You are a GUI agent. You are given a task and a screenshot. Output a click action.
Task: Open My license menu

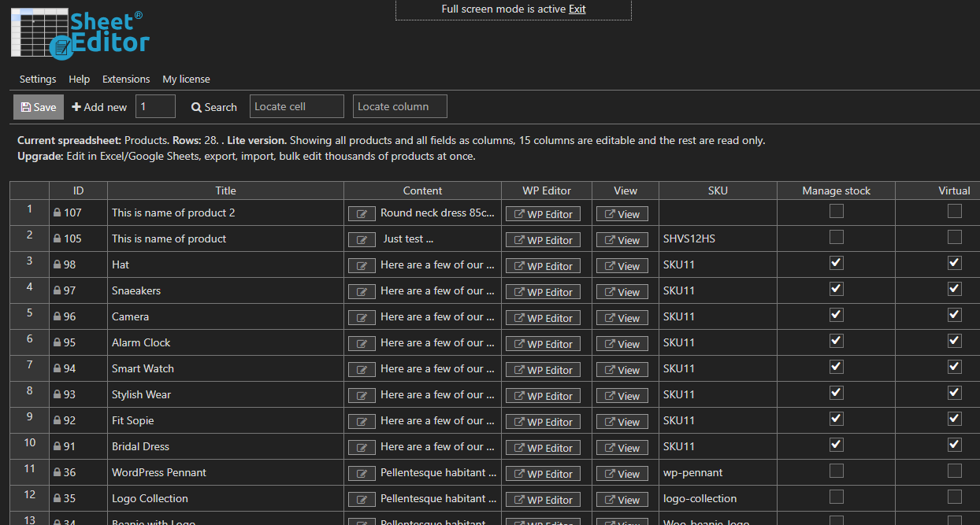186,79
